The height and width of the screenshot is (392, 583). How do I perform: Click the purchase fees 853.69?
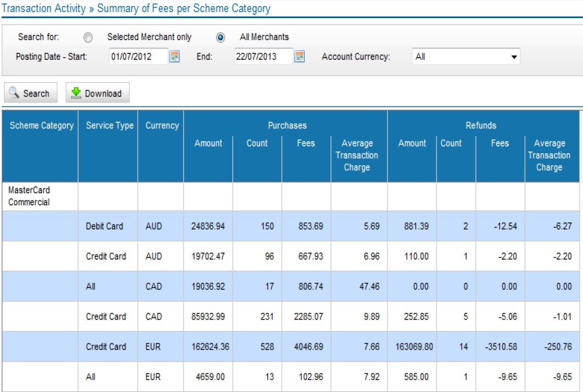pos(311,226)
